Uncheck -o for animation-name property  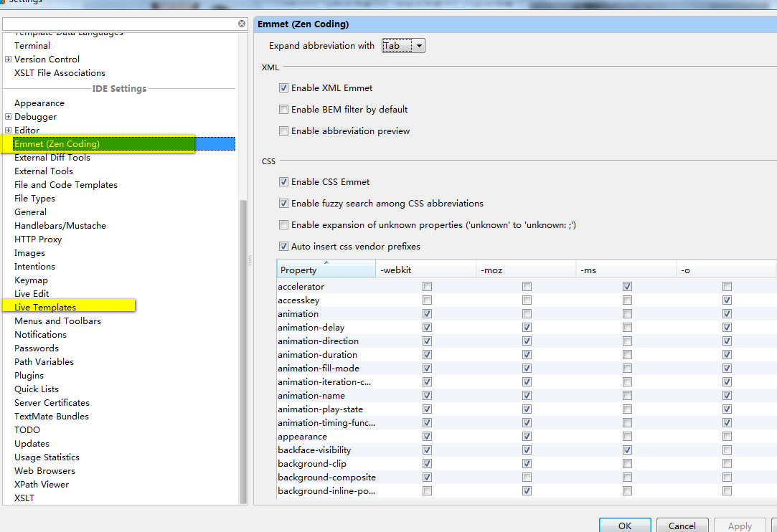(727, 395)
